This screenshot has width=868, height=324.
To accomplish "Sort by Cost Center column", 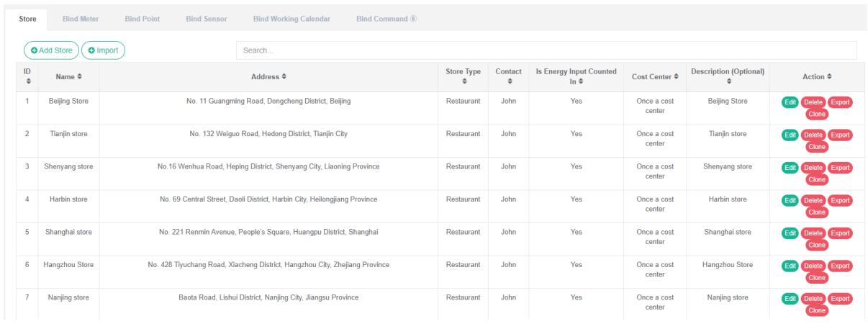I will 654,76.
